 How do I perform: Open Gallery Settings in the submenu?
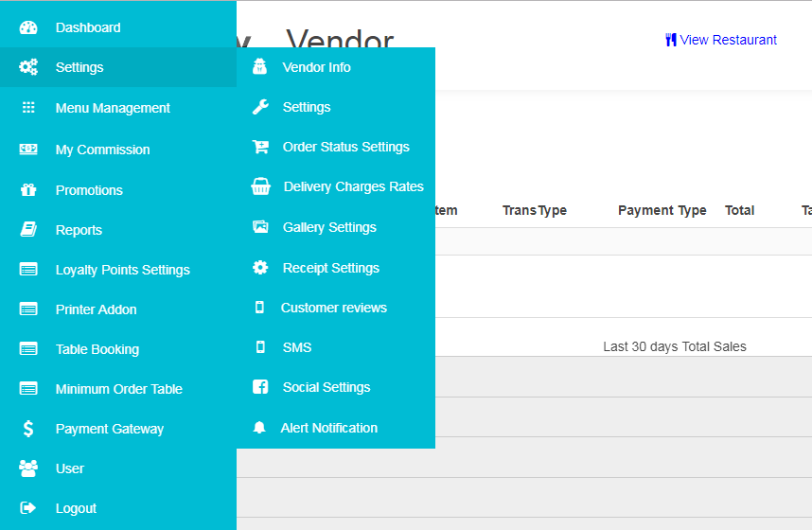(328, 227)
